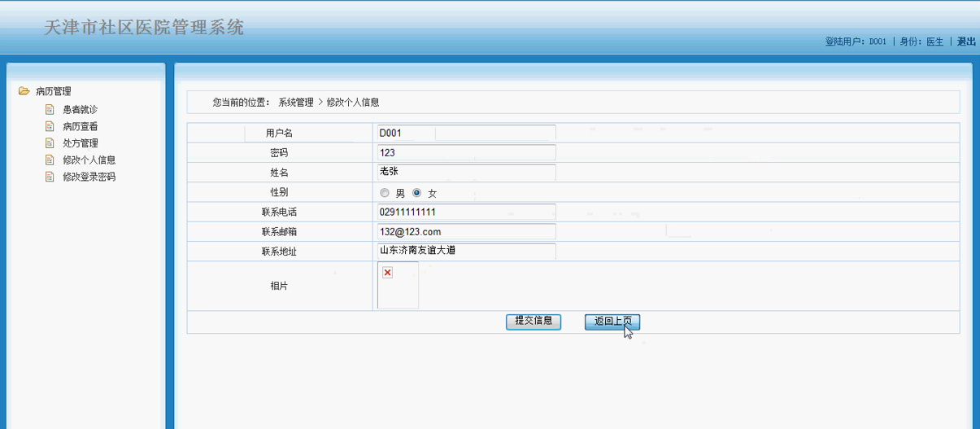The width and height of the screenshot is (980, 429).
Task: Click the document icon beside 病历查看
Action: click(50, 126)
